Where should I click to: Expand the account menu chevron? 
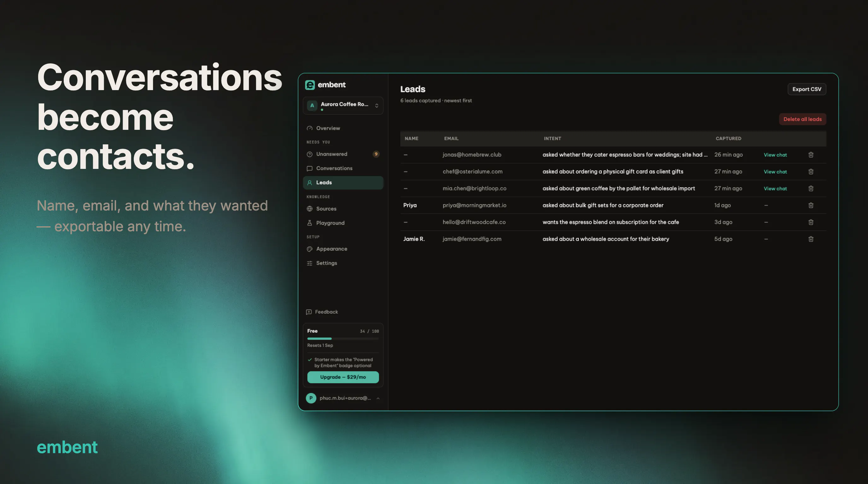[x=378, y=399]
